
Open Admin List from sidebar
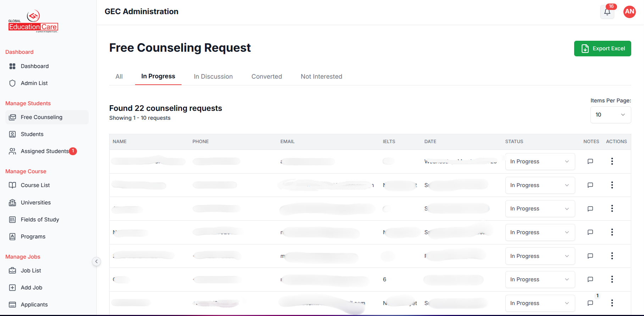click(x=34, y=83)
